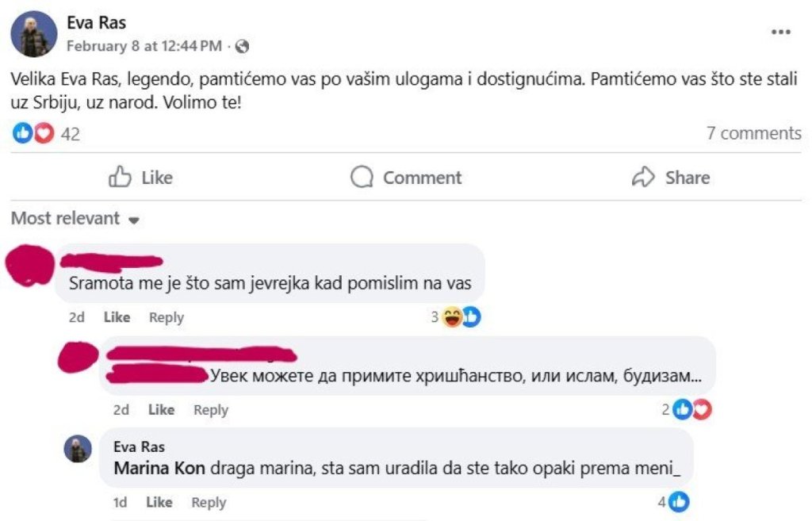The width and height of the screenshot is (812, 521).
Task: Click the thumbs-up Like button on post
Action: (140, 178)
